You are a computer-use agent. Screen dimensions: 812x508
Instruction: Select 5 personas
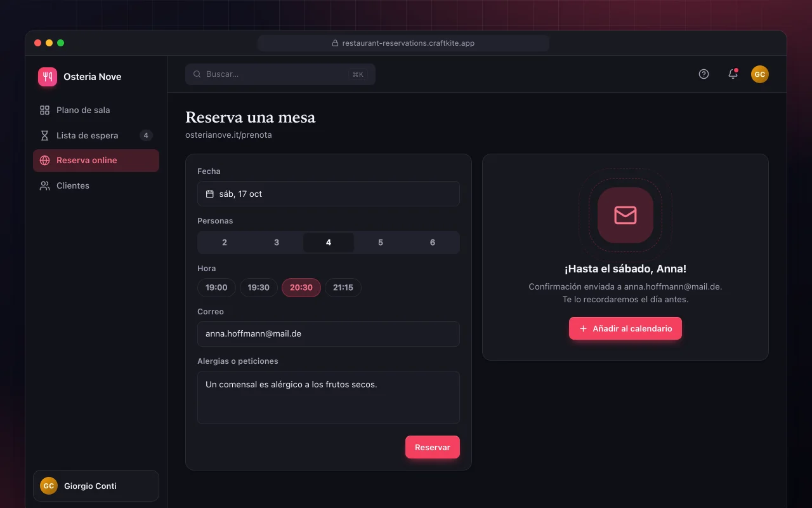(381, 243)
